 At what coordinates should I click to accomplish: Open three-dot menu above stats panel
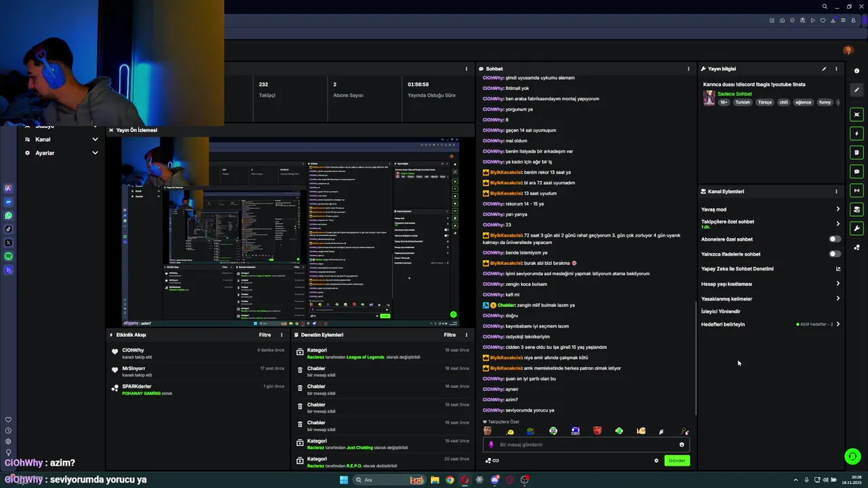466,68
